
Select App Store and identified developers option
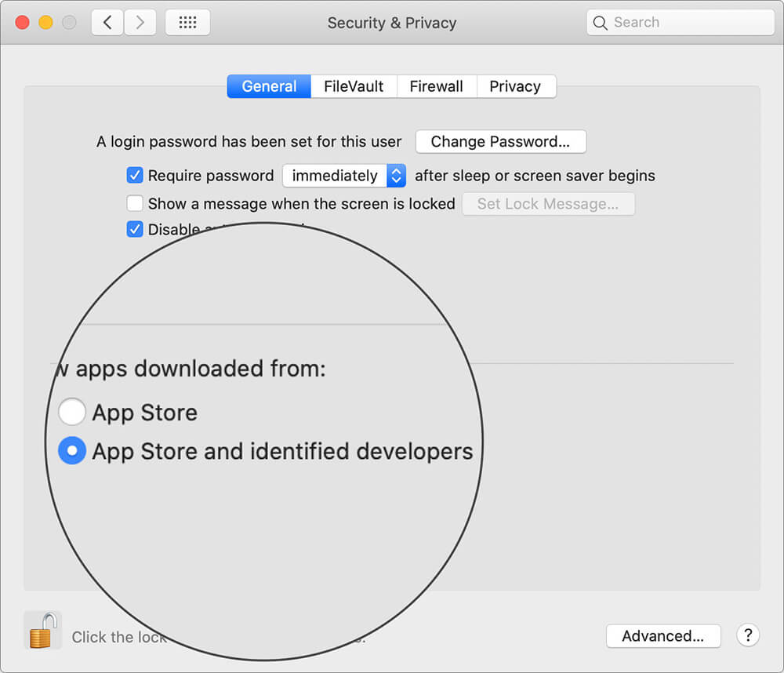point(72,451)
